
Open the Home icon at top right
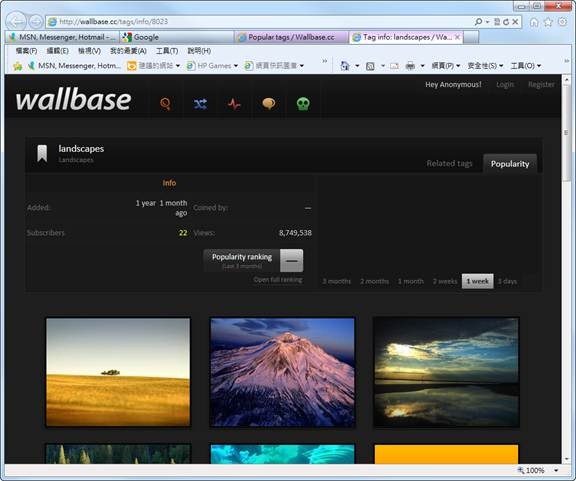534,22
